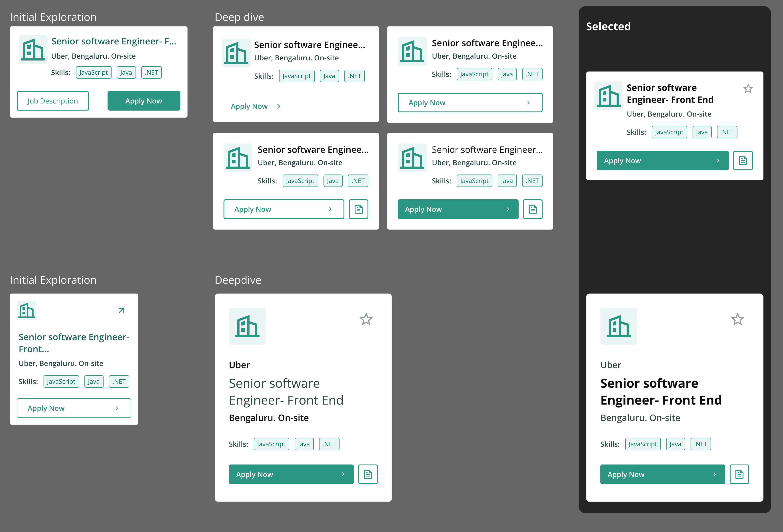Open the 'Senior software Engineer- F...' title link

pyautogui.click(x=114, y=42)
